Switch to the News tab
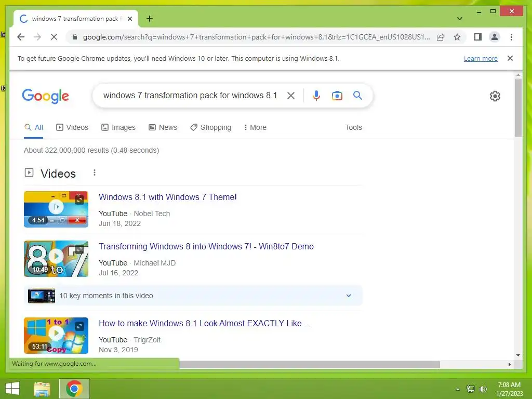 [163, 128]
